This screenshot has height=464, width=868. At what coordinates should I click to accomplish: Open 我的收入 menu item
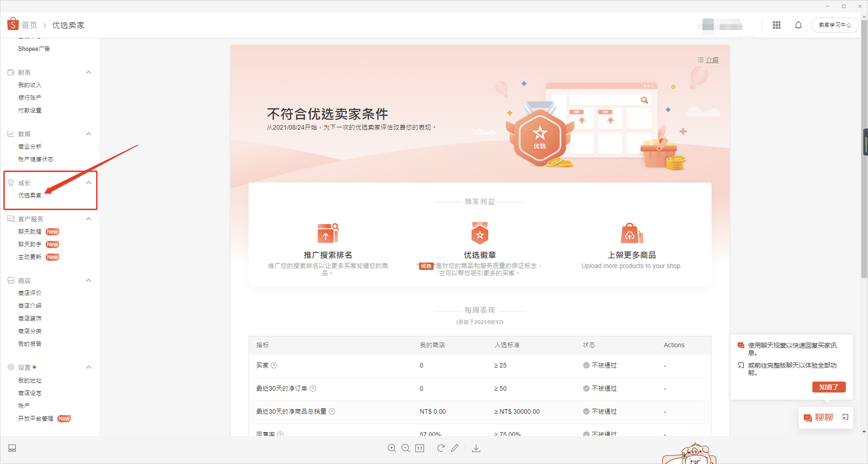tap(30, 85)
